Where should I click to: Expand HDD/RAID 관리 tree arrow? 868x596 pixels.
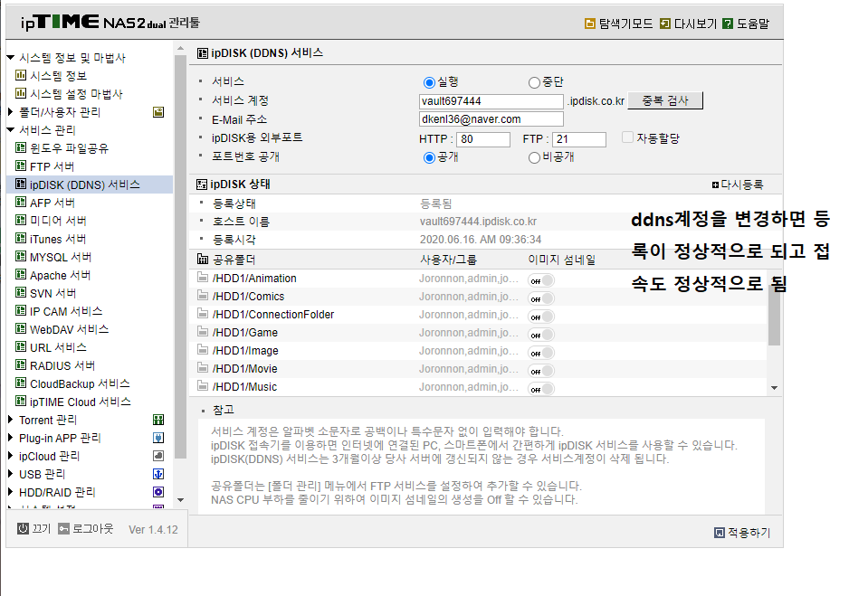click(11, 492)
